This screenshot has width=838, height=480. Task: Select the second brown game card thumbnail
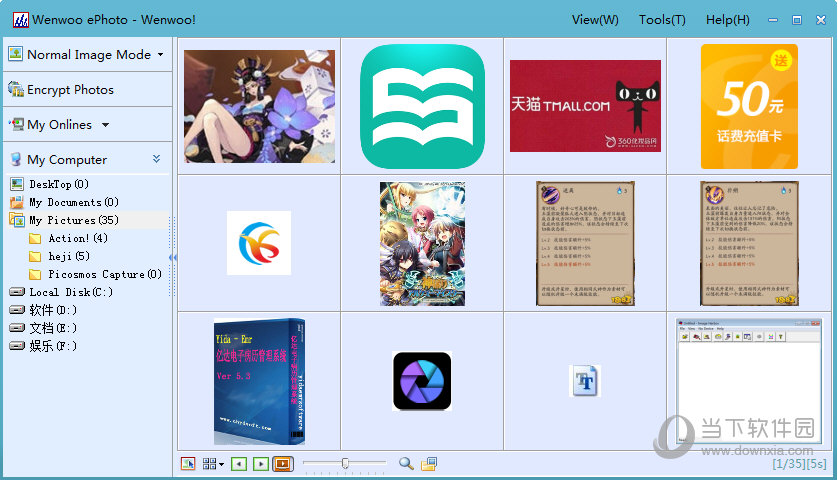coord(749,243)
